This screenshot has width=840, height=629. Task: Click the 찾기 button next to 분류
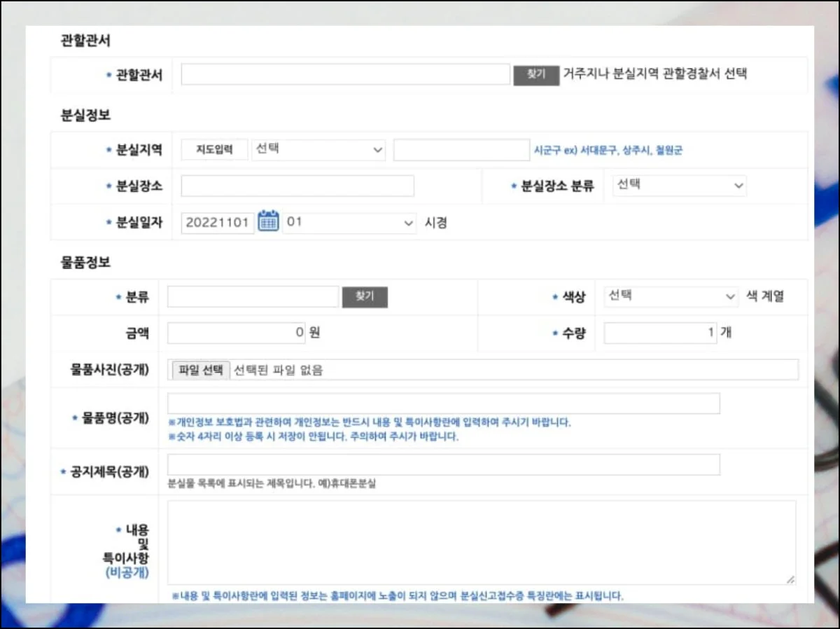pyautogui.click(x=365, y=296)
